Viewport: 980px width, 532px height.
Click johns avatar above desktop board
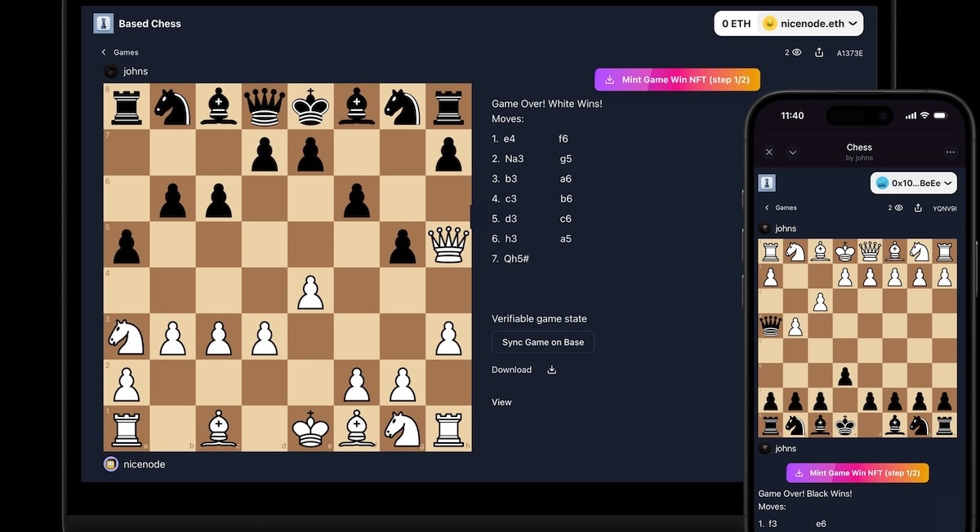[110, 71]
